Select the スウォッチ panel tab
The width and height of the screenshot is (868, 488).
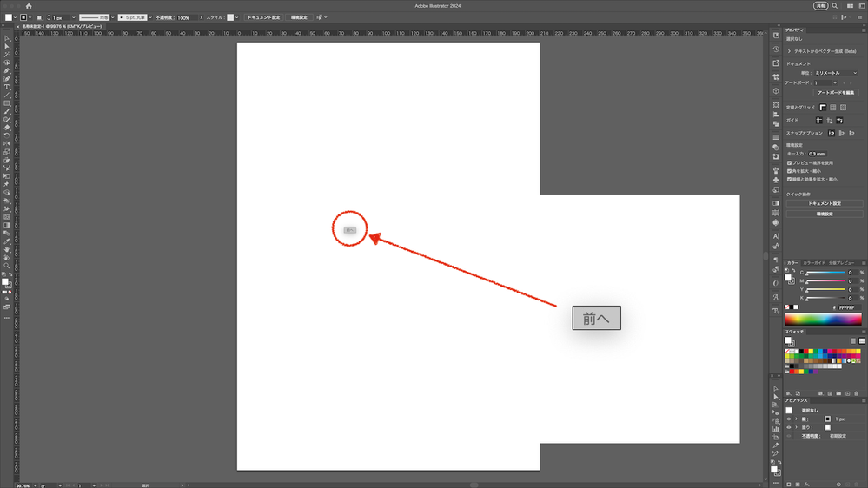click(794, 332)
